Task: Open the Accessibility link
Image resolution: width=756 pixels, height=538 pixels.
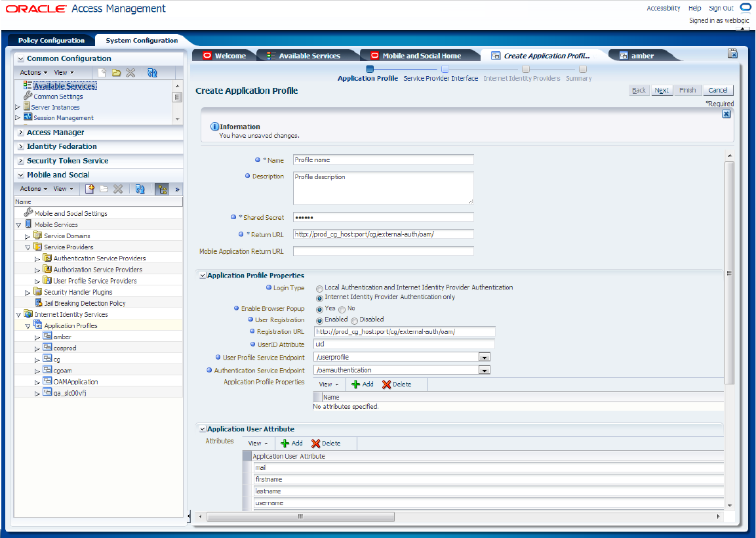Action: point(664,9)
